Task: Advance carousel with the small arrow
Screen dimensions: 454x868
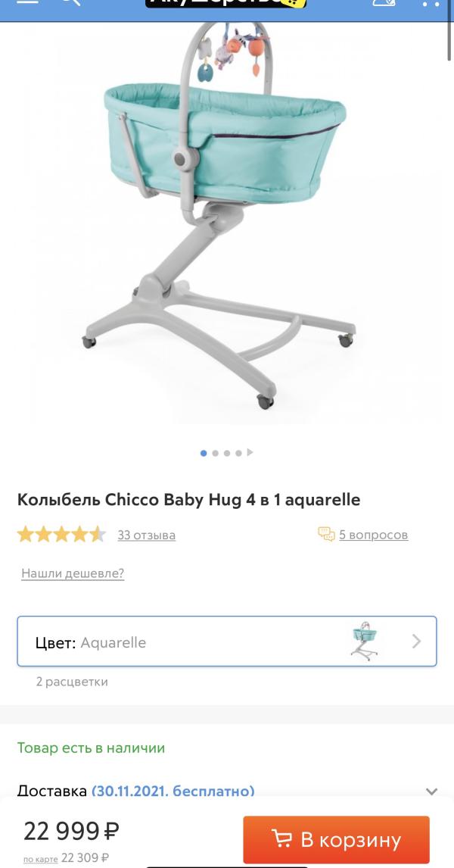Action: click(x=250, y=452)
